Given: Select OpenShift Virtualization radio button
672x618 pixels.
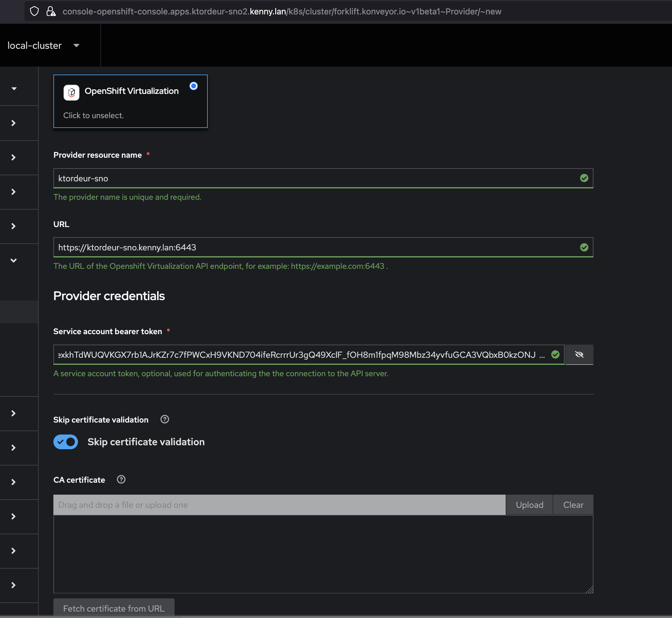Looking at the screenshot, I should 193,86.
